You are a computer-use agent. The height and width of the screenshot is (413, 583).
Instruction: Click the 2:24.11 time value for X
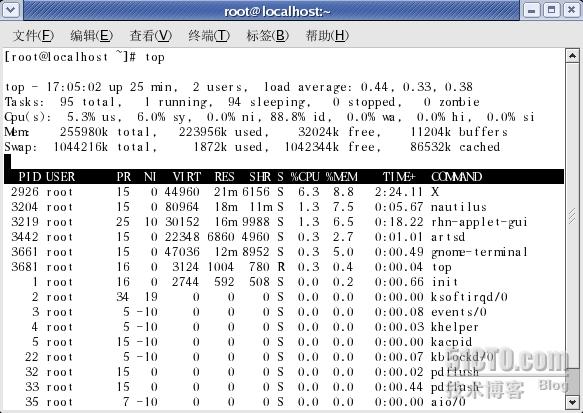(x=399, y=192)
